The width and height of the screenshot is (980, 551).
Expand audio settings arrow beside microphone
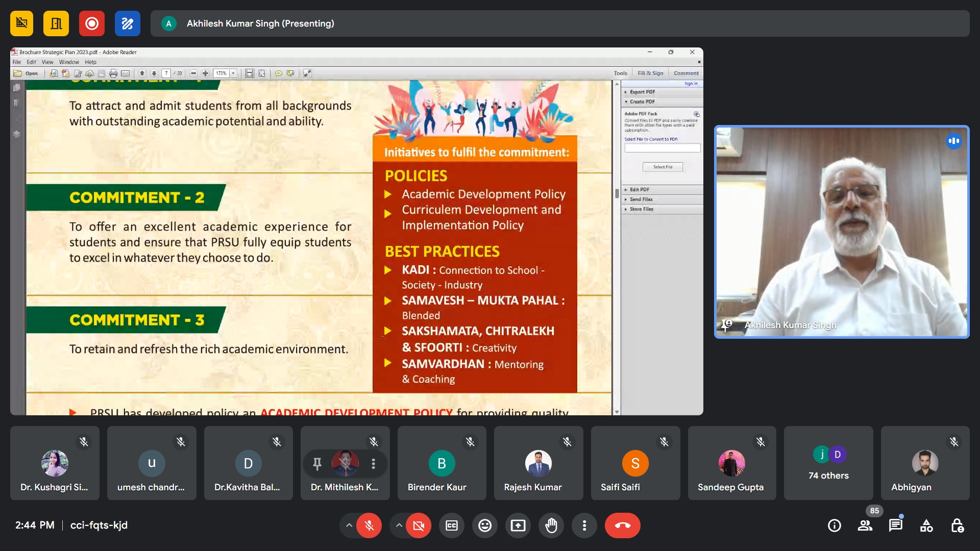pyautogui.click(x=349, y=525)
